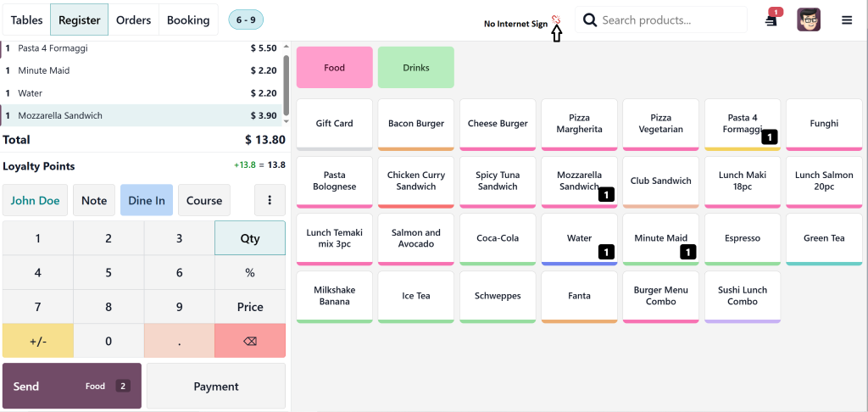Add Sushi Lunch Combo to order
Viewport: 868px width, 412px height.
click(743, 296)
